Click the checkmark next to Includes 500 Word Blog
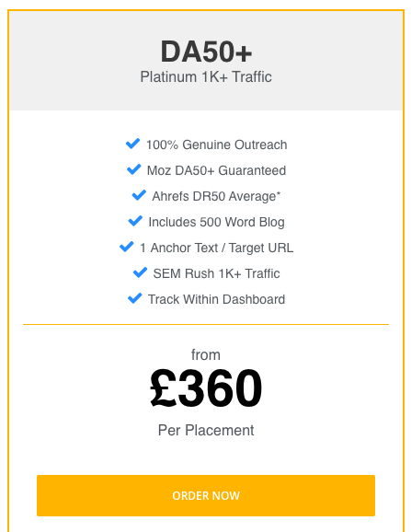 (x=135, y=221)
